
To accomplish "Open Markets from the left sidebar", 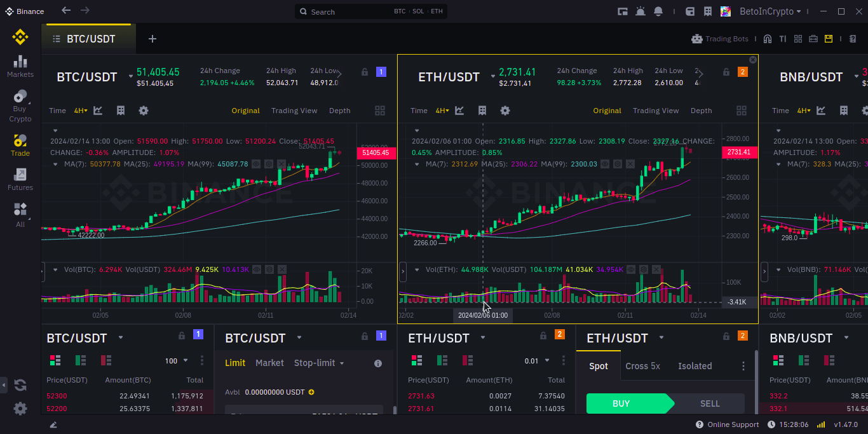I will coord(20,66).
